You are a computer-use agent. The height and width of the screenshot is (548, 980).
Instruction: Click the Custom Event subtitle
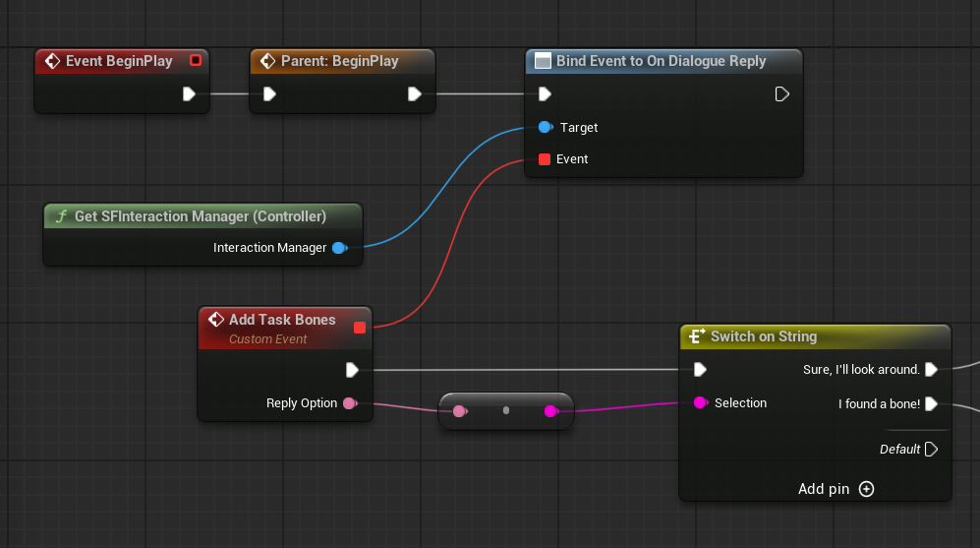point(267,339)
